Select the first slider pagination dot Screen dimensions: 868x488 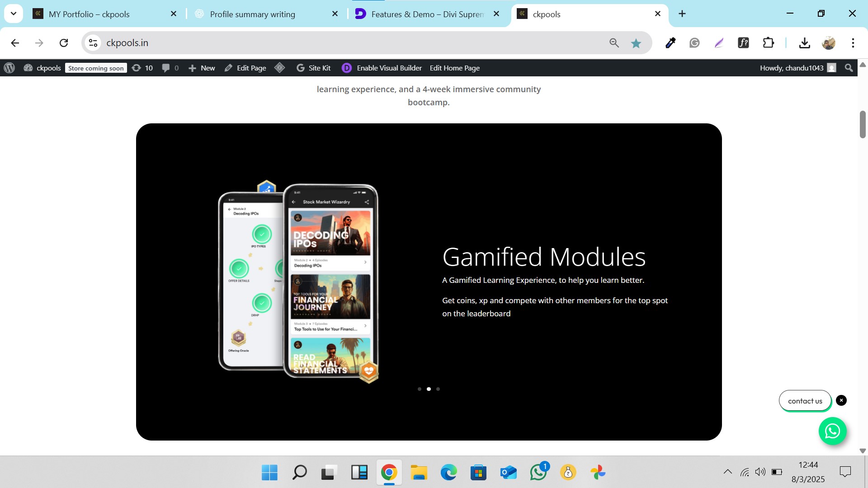click(420, 389)
